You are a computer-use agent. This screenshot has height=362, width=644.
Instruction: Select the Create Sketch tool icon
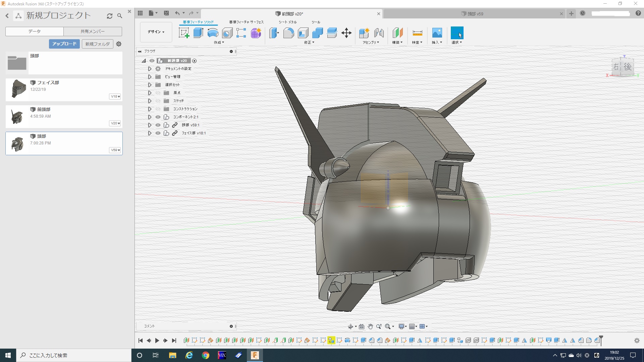click(x=184, y=33)
